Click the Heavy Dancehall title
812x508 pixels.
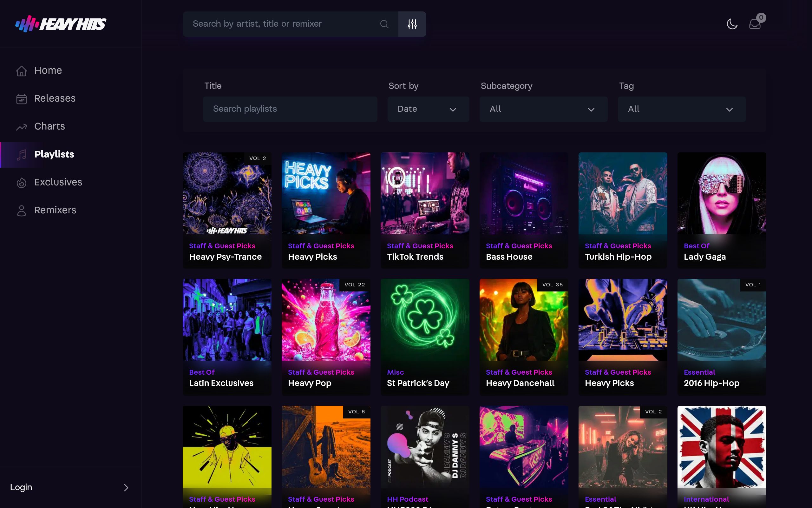click(520, 383)
